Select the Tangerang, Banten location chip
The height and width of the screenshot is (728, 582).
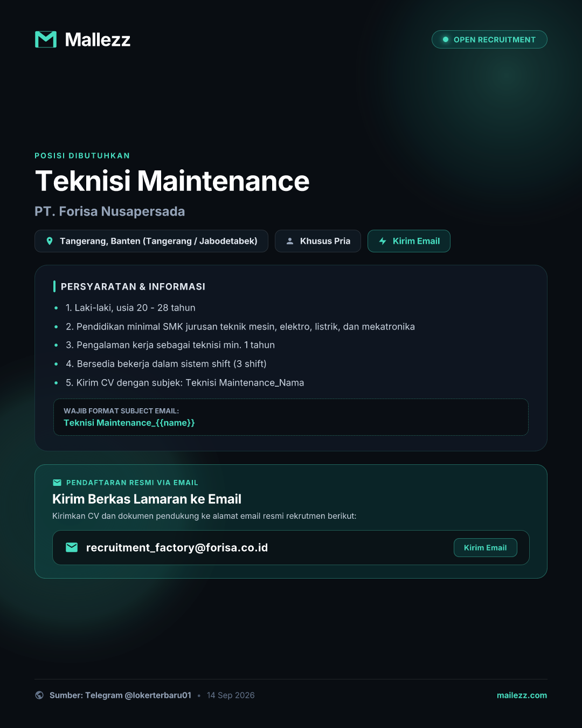point(151,241)
